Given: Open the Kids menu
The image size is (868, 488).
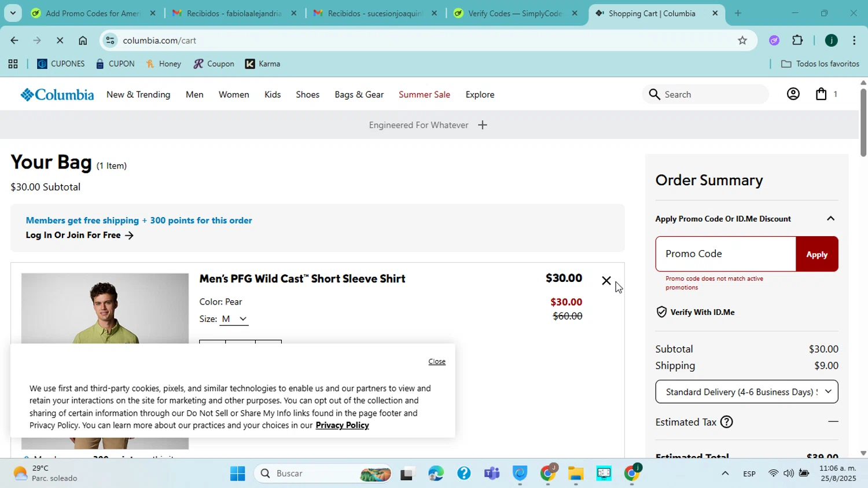Looking at the screenshot, I should (x=273, y=94).
